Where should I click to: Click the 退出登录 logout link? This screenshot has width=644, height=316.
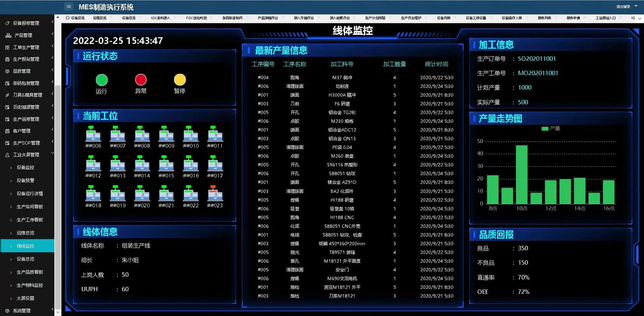(x=623, y=7)
